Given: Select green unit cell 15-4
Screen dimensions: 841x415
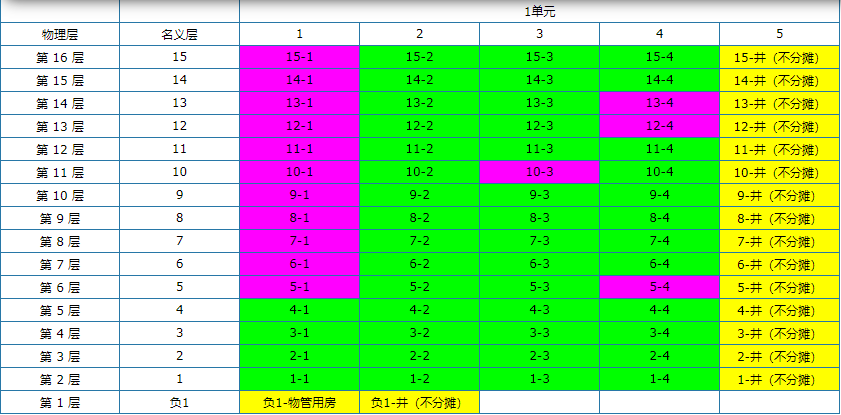Looking at the screenshot, I should tap(659, 57).
